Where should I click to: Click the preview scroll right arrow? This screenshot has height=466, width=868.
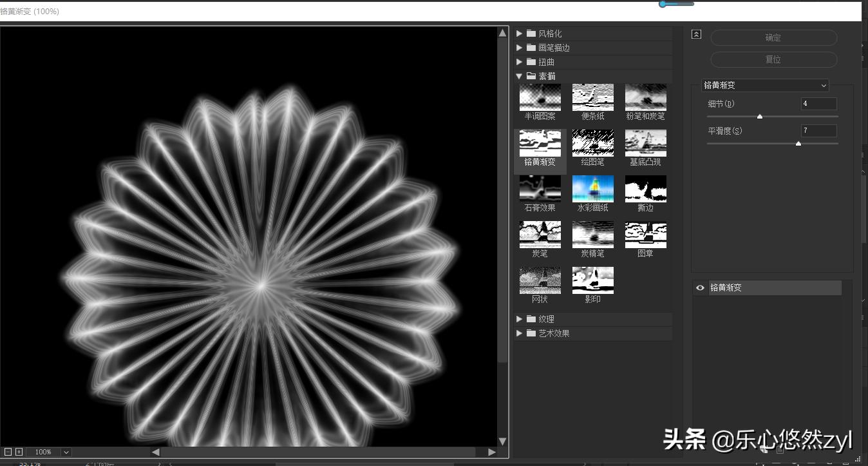493,452
